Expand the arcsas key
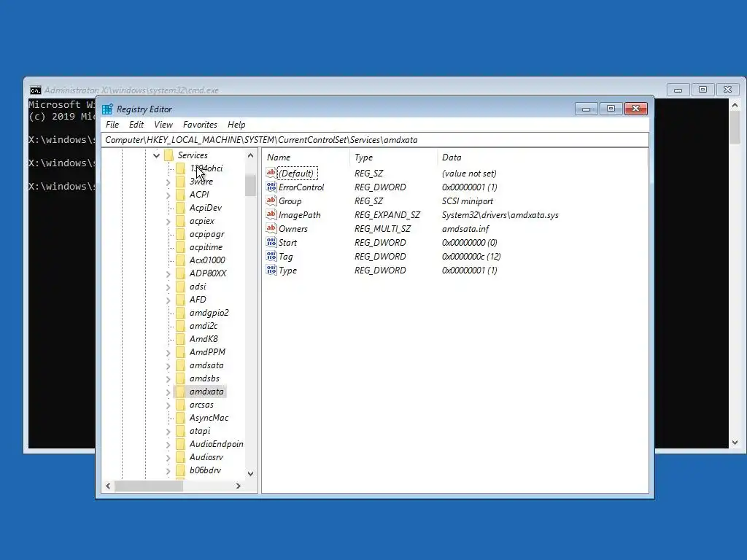 [169, 405]
